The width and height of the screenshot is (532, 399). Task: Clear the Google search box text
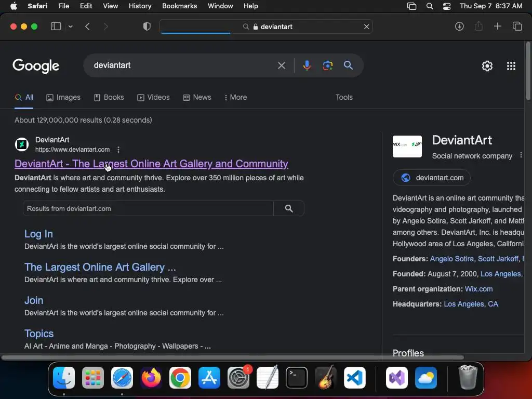pyautogui.click(x=282, y=65)
